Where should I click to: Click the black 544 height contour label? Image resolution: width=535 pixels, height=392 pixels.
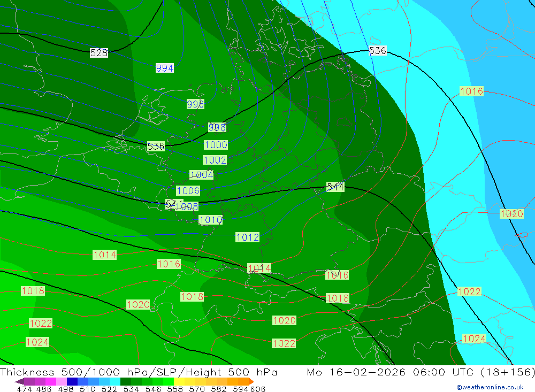[x=335, y=187]
